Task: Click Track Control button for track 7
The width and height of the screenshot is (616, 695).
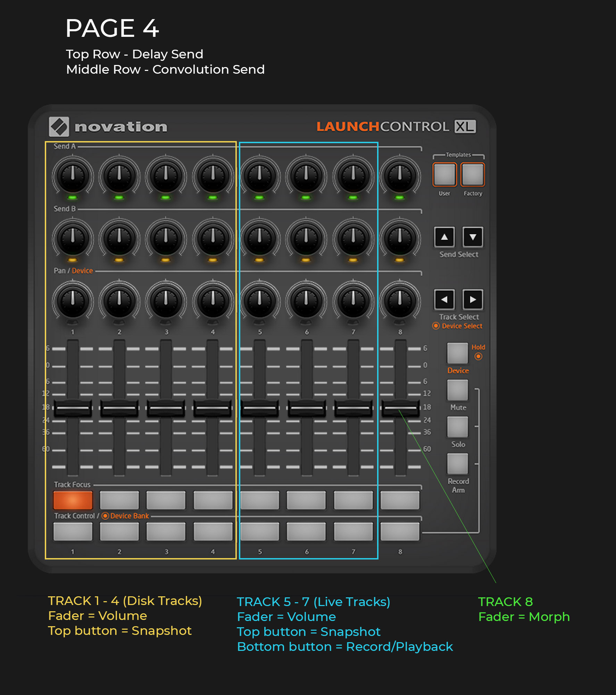Action: (x=353, y=531)
